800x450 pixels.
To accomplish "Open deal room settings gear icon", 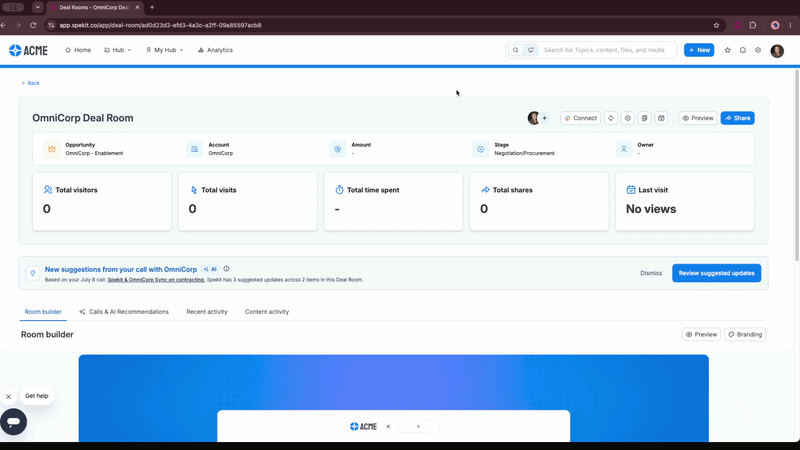I will [628, 118].
